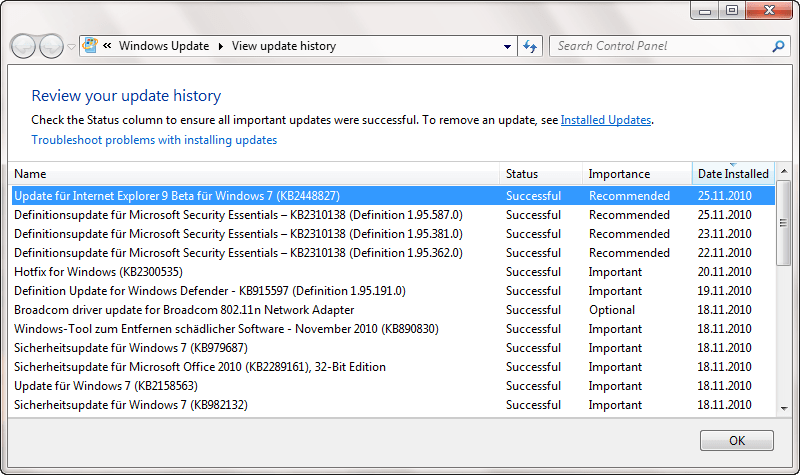Go to Windows Update breadcrumb
800x475 pixels.
(163, 46)
